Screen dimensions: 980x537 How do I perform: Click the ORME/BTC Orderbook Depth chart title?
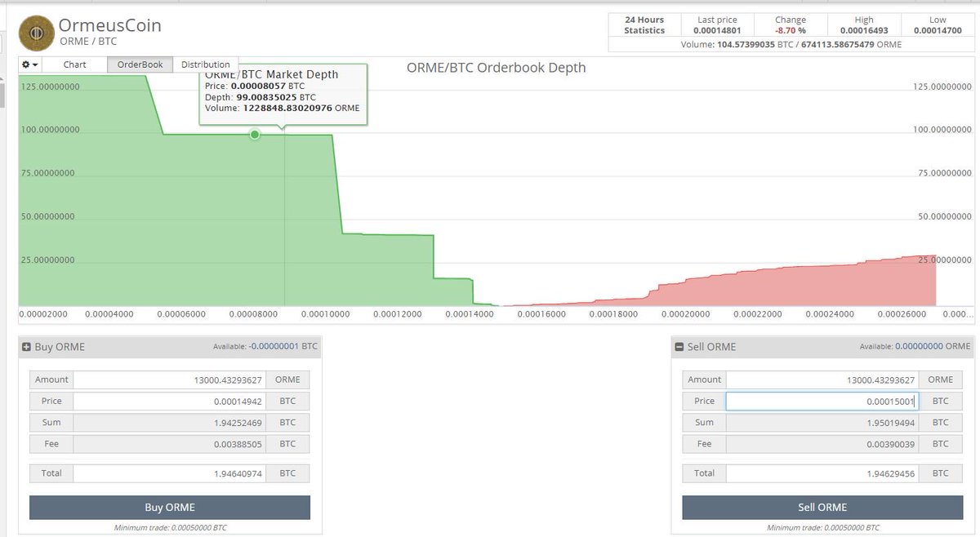[x=496, y=68]
